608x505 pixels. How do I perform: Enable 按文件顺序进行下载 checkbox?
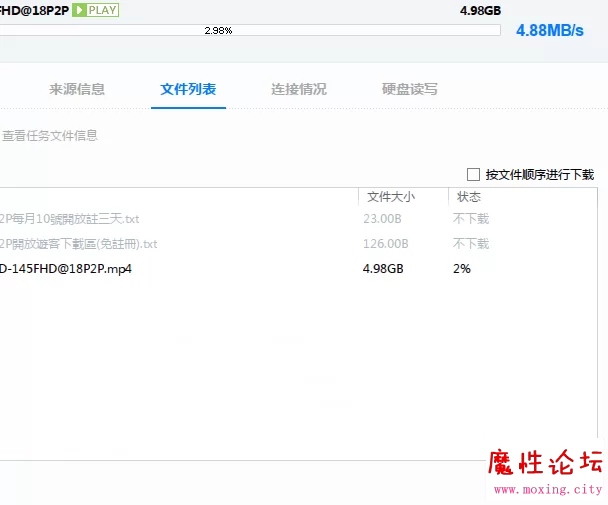click(x=473, y=175)
